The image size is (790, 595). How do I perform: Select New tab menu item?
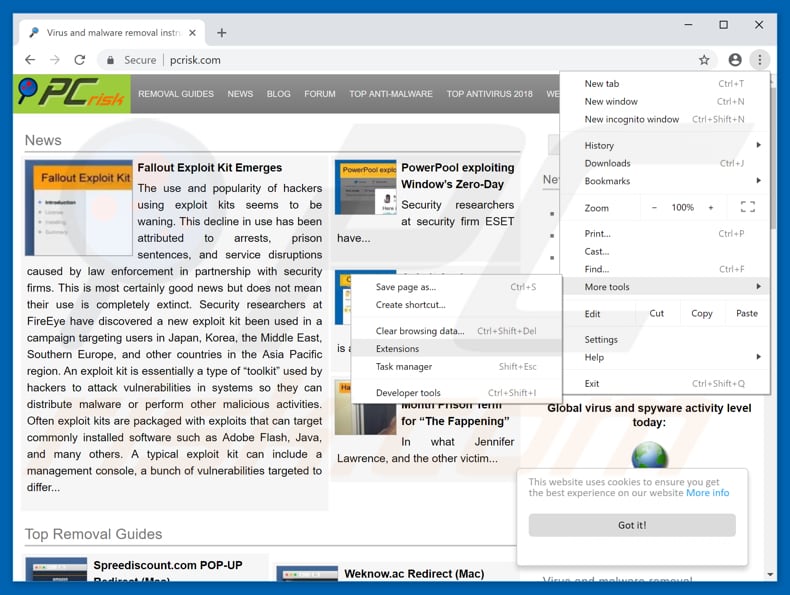pyautogui.click(x=665, y=84)
